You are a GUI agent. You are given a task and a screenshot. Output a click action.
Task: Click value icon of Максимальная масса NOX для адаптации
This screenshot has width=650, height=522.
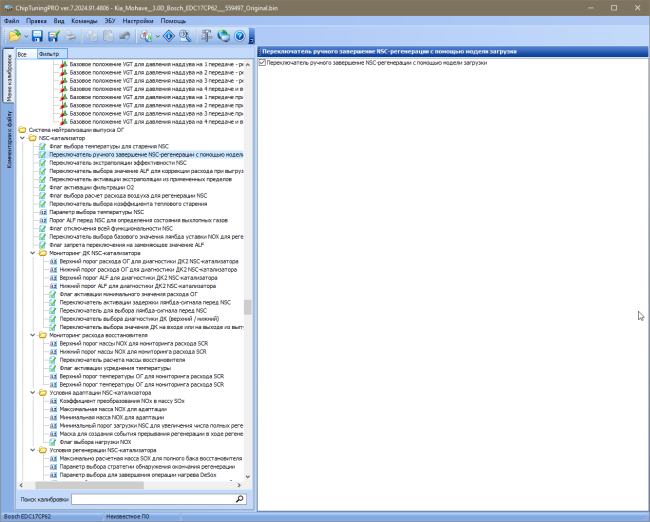pos(53,409)
